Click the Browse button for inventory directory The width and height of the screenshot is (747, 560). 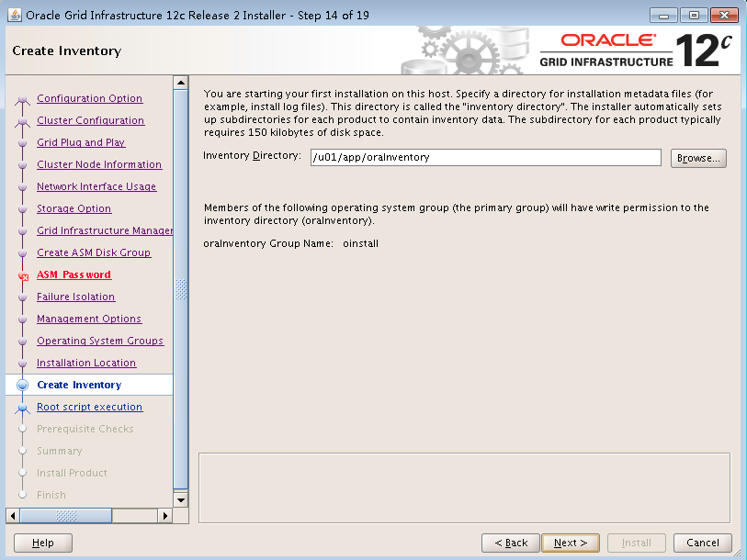698,158
